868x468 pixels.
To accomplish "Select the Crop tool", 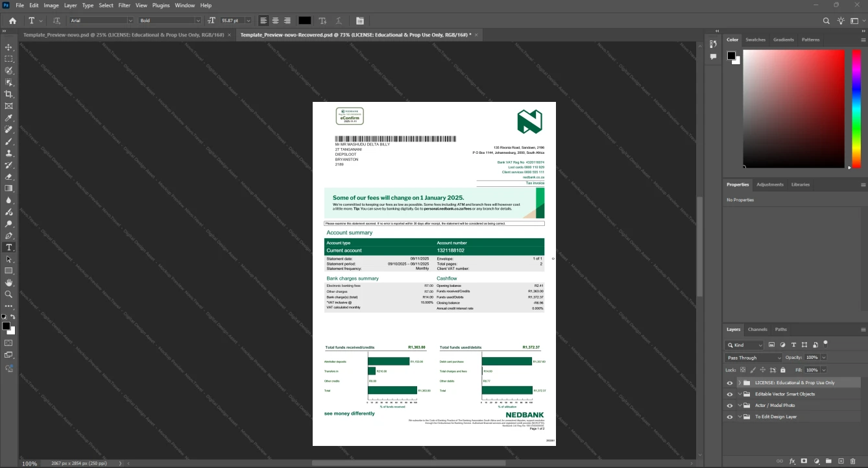I will [x=9, y=94].
